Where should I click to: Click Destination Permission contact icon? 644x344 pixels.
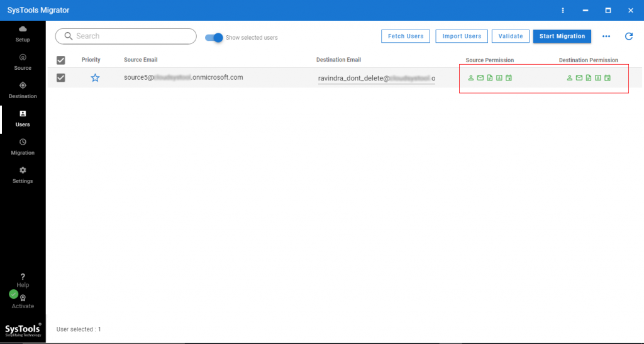pyautogui.click(x=597, y=77)
